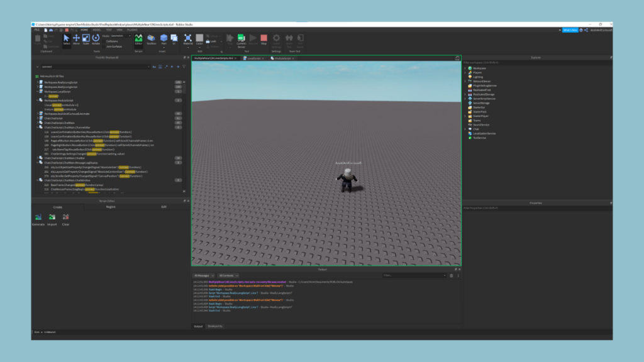Viewport: 644px width, 362px height.
Task: Open the LocalScript document tab
Action: point(253,58)
